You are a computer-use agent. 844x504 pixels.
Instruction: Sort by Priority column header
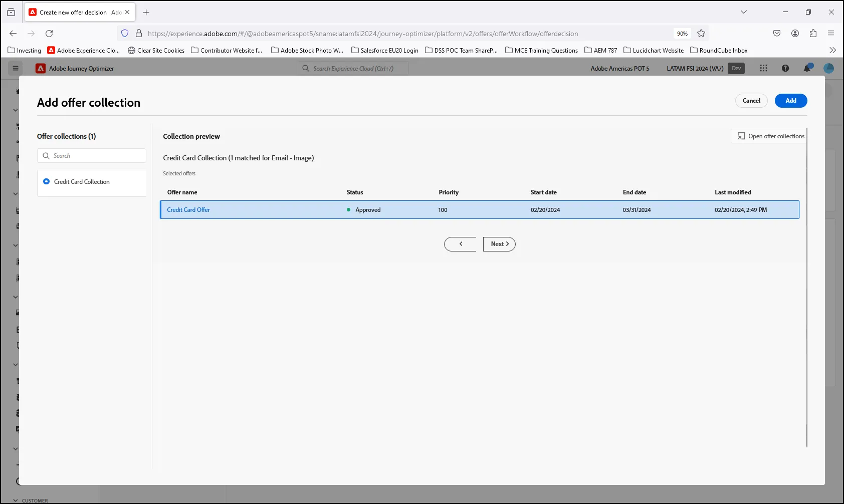pyautogui.click(x=449, y=192)
